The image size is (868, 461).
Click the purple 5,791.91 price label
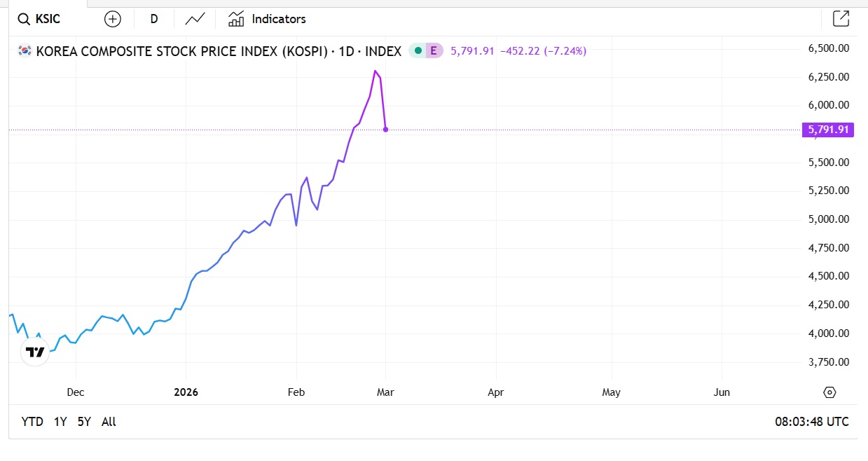(x=828, y=130)
